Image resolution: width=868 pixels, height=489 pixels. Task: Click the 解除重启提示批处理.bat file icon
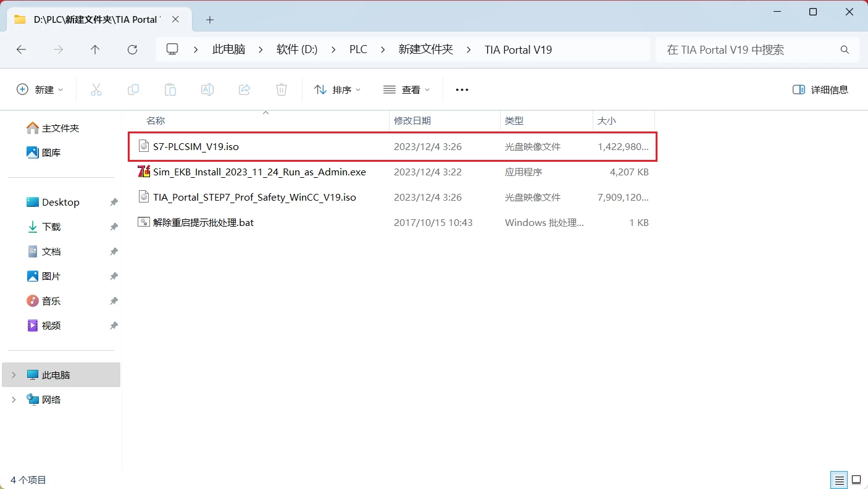coord(144,222)
